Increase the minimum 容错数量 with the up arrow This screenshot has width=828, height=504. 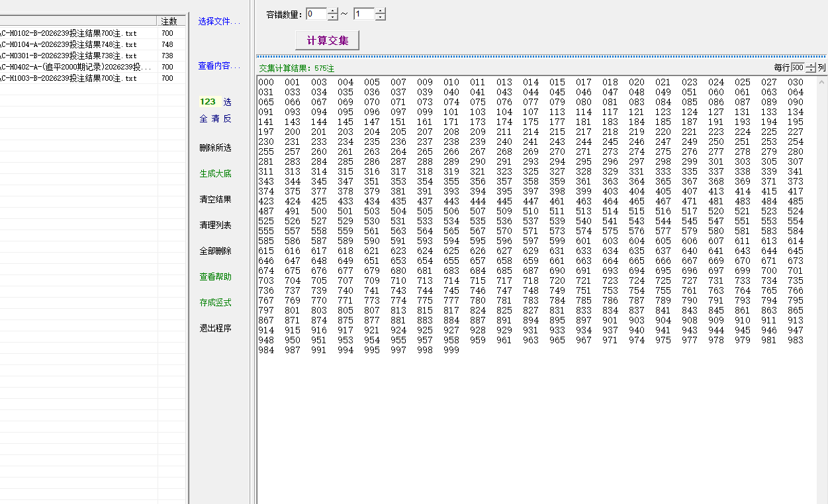[x=333, y=11]
